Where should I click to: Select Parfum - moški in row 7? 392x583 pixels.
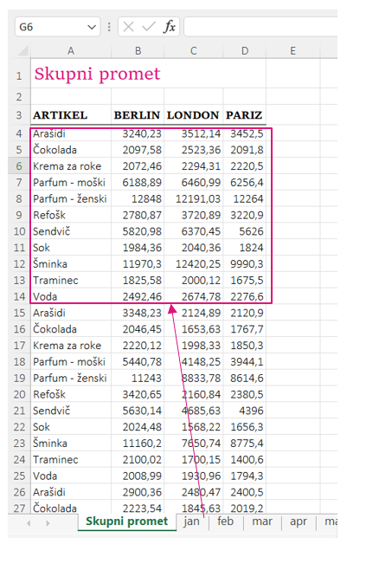[71, 182]
